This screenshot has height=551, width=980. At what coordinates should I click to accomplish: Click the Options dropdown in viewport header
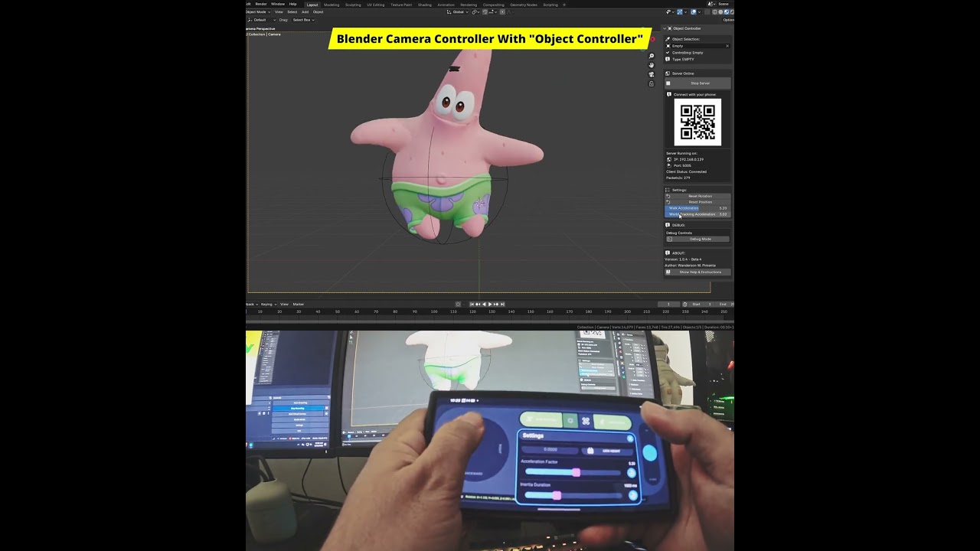[729, 20]
